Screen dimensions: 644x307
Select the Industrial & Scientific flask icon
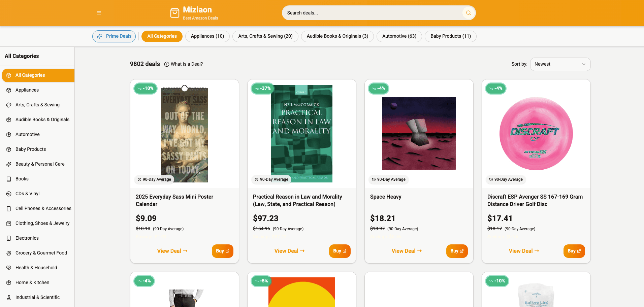(x=9, y=298)
